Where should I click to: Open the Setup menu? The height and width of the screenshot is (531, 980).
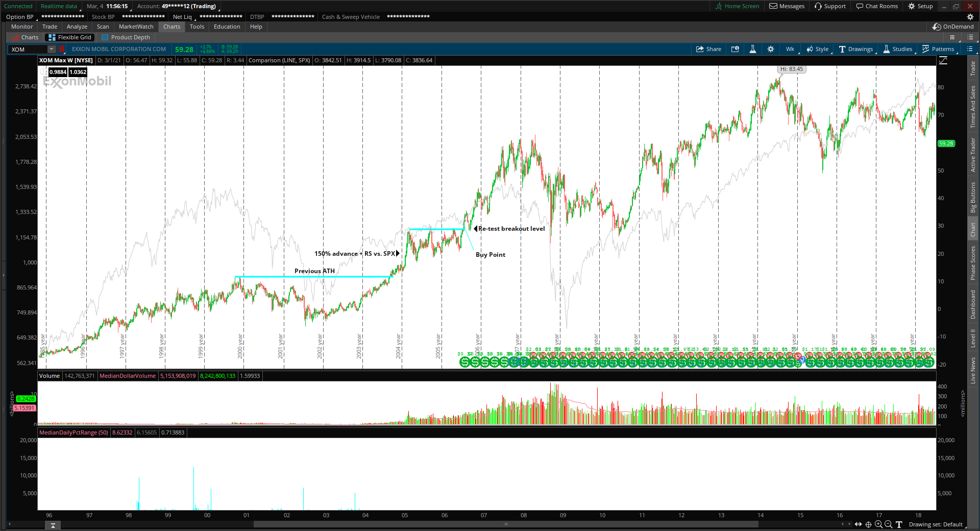(x=920, y=6)
